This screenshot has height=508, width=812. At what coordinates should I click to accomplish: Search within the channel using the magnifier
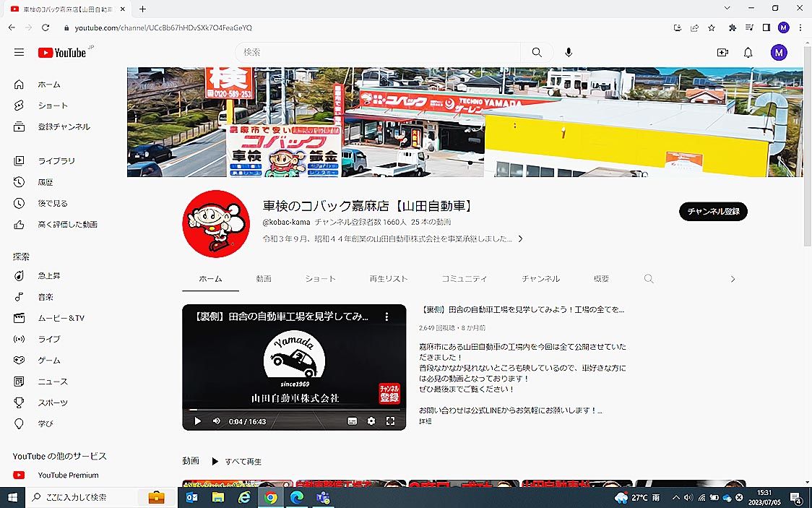click(649, 279)
